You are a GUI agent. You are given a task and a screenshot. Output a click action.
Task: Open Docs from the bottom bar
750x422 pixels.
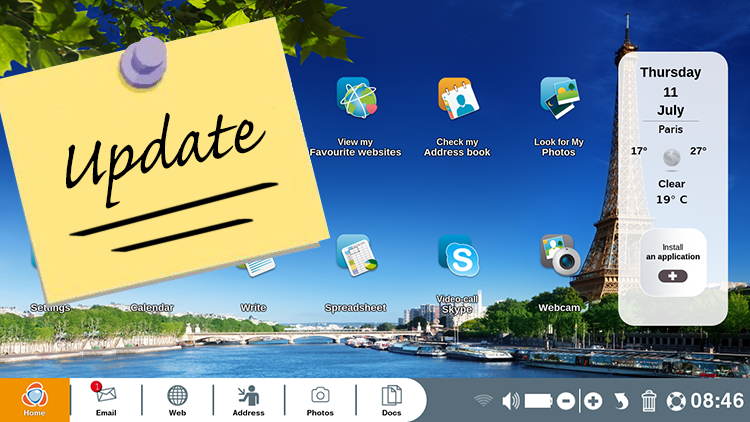pos(391,400)
